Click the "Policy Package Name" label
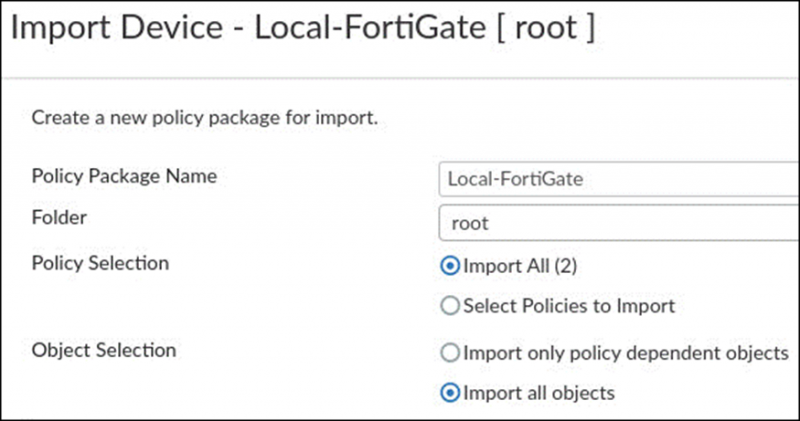Screen dimensions: 800x421 tap(125, 176)
